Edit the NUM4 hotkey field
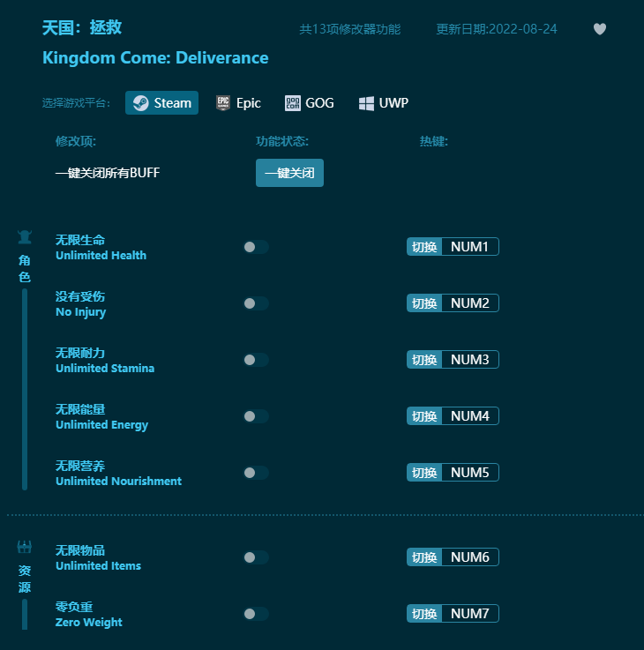644x650 pixels. [x=470, y=416]
